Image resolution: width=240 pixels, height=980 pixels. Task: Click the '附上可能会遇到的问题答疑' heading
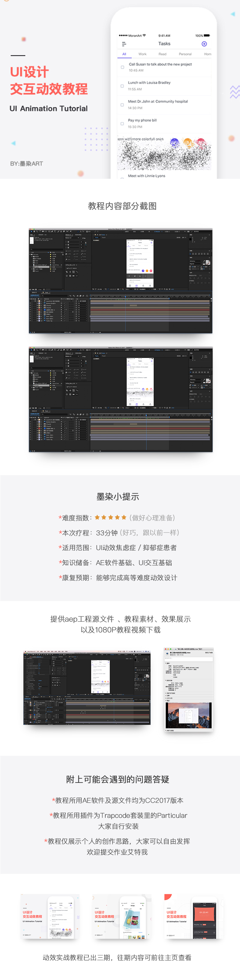(118, 779)
